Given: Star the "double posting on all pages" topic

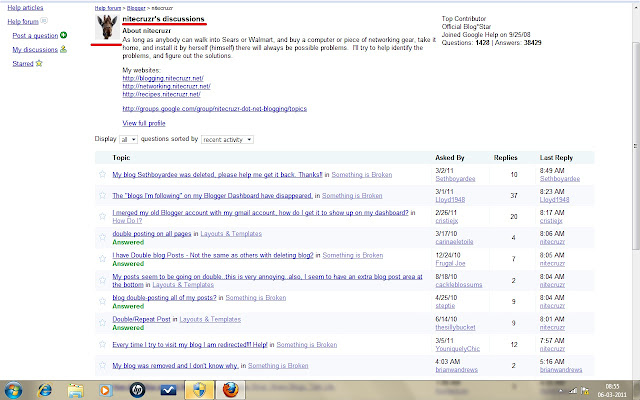Looking at the screenshot, I should 102,237.
